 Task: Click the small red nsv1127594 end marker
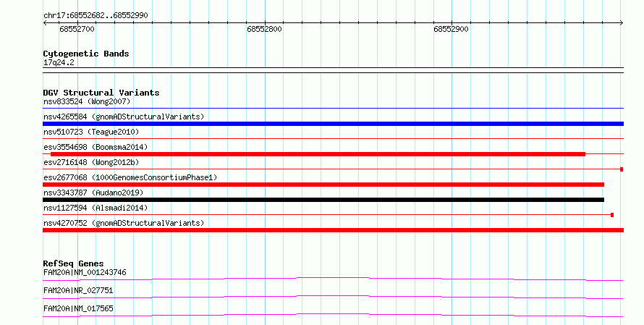[612, 215]
